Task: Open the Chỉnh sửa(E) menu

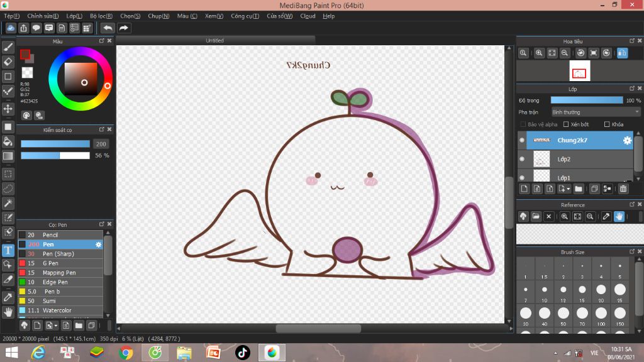Action: pos(43,16)
